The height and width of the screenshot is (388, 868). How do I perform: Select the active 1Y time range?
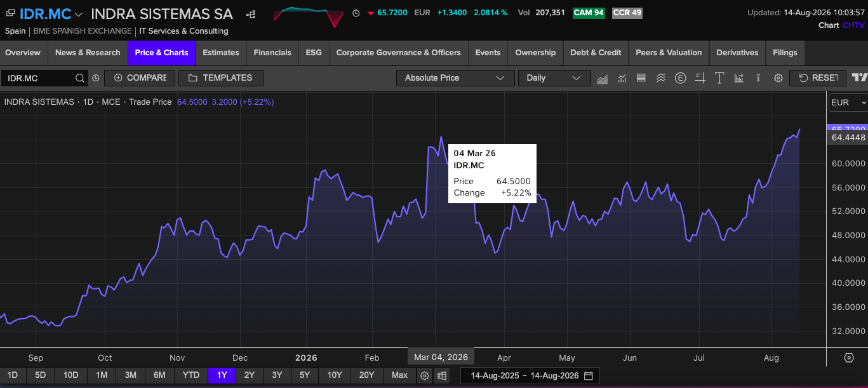pyautogui.click(x=222, y=375)
